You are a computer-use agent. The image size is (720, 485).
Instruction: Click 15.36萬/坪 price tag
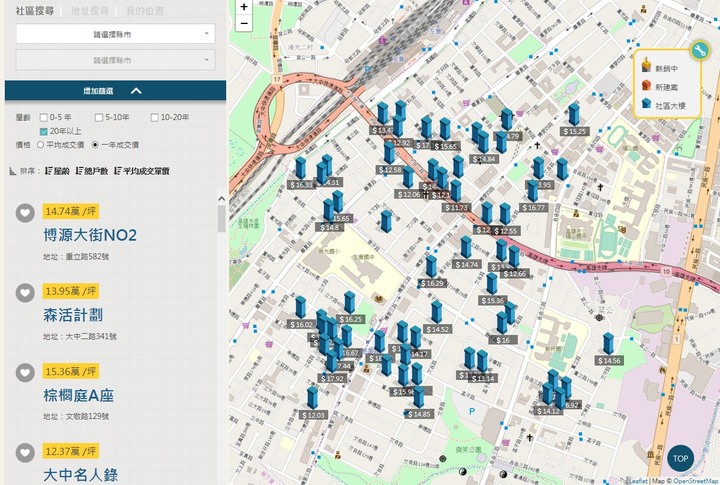click(x=71, y=371)
